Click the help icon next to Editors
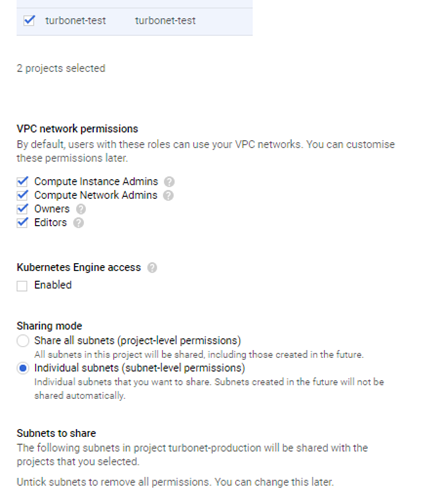The image size is (442, 500). pyautogui.click(x=78, y=223)
